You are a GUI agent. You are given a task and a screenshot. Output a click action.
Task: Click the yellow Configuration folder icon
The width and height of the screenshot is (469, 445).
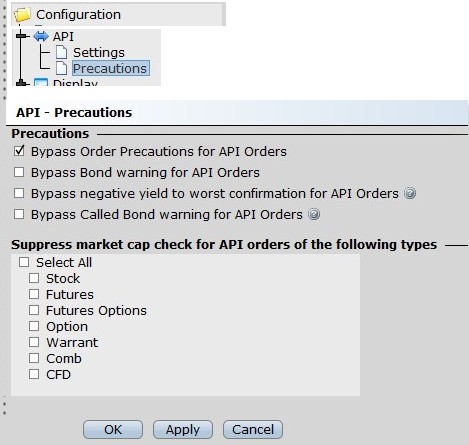pos(22,15)
